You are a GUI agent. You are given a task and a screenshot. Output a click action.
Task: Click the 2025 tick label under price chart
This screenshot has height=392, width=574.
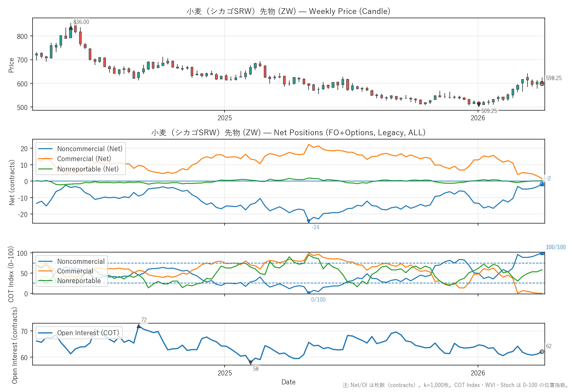[x=225, y=118]
